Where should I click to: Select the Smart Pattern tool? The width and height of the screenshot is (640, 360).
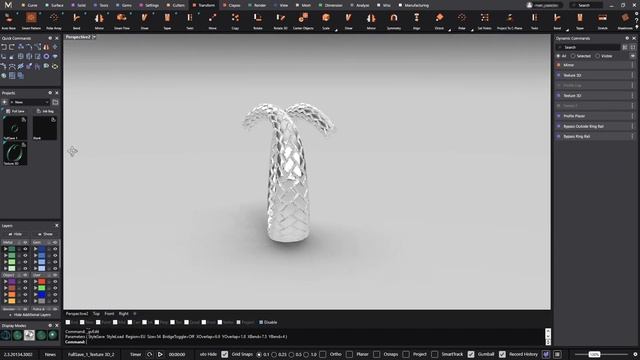point(31,21)
